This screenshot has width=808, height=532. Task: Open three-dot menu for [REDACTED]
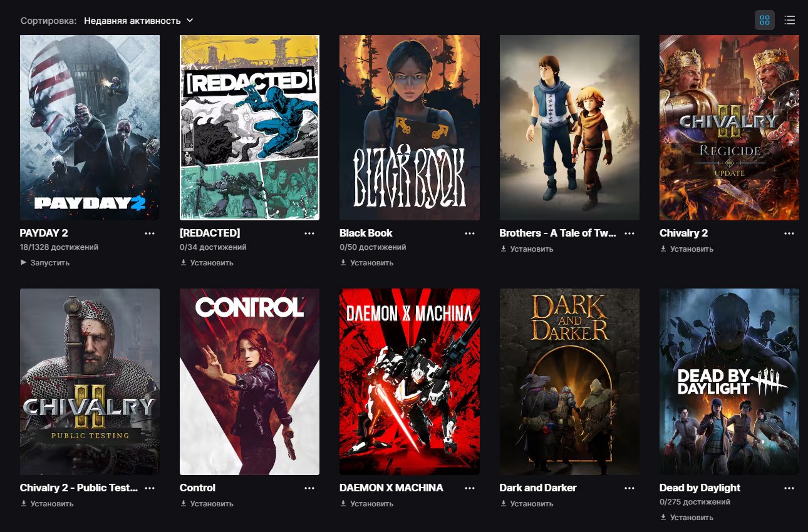[x=309, y=233]
